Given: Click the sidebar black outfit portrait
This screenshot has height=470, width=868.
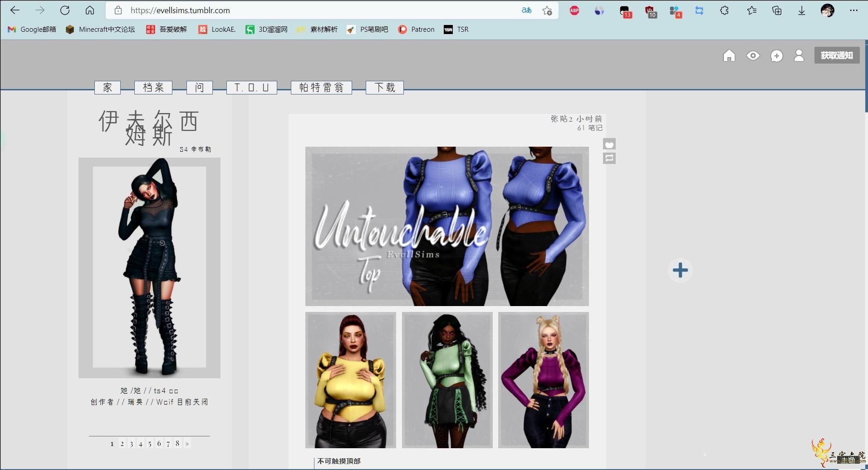Looking at the screenshot, I should (x=149, y=268).
